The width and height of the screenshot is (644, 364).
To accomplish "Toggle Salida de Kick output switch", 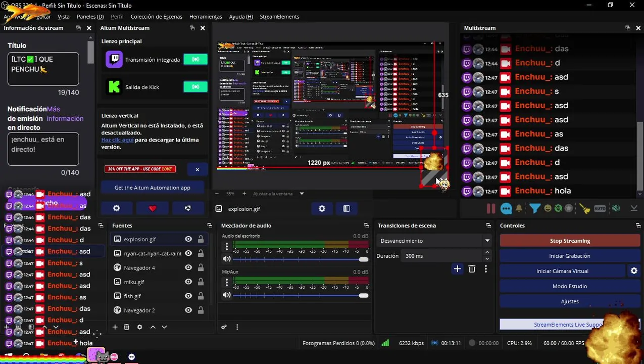I will 195,87.
